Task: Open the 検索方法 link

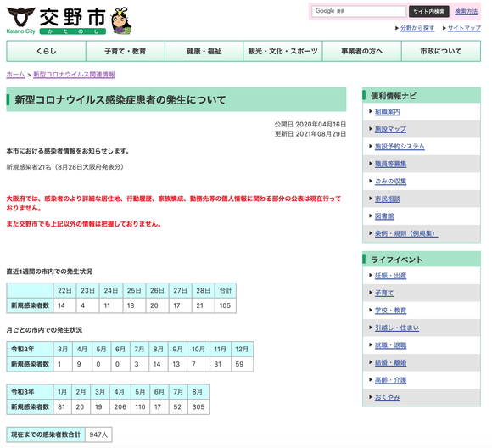Action: click(466, 11)
